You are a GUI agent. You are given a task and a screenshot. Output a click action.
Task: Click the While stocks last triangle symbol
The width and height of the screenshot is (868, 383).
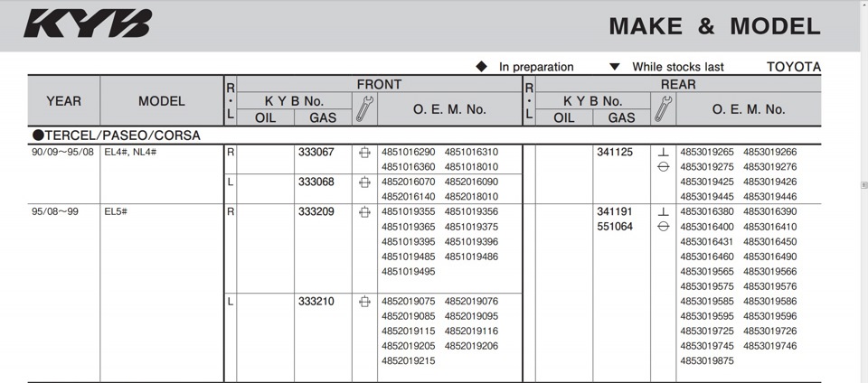tap(615, 67)
